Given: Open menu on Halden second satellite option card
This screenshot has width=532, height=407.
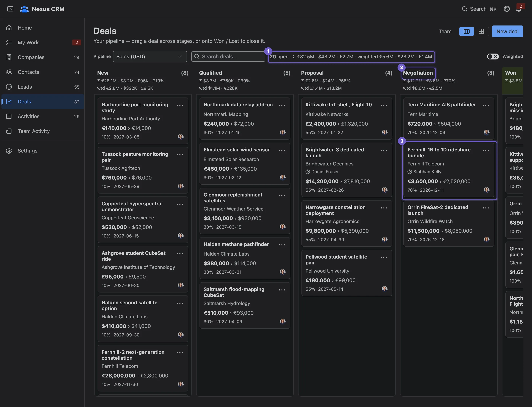Looking at the screenshot, I should tap(180, 303).
